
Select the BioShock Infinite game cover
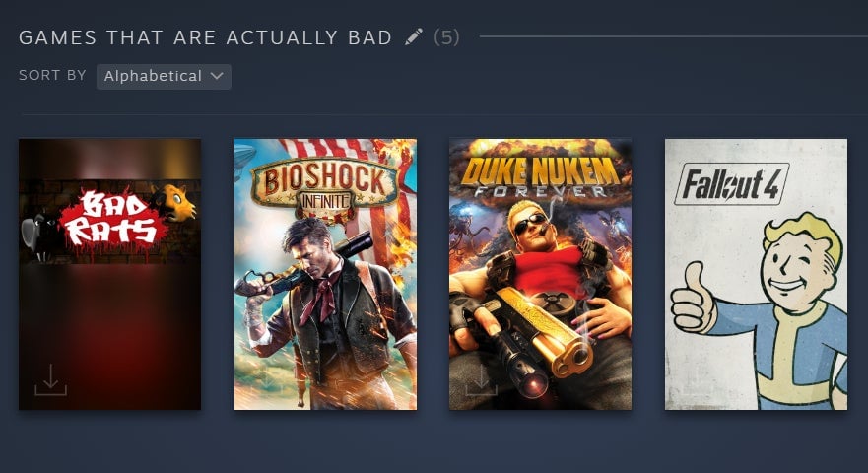tap(325, 274)
